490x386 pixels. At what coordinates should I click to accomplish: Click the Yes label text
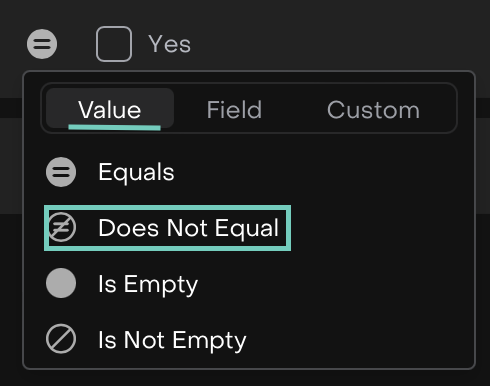(x=170, y=44)
